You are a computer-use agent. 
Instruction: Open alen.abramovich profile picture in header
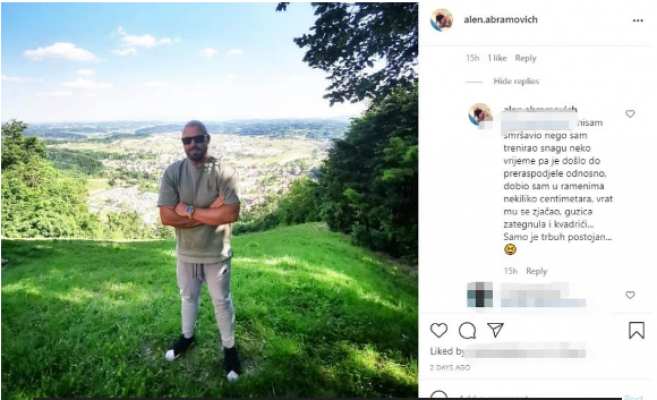[442, 20]
